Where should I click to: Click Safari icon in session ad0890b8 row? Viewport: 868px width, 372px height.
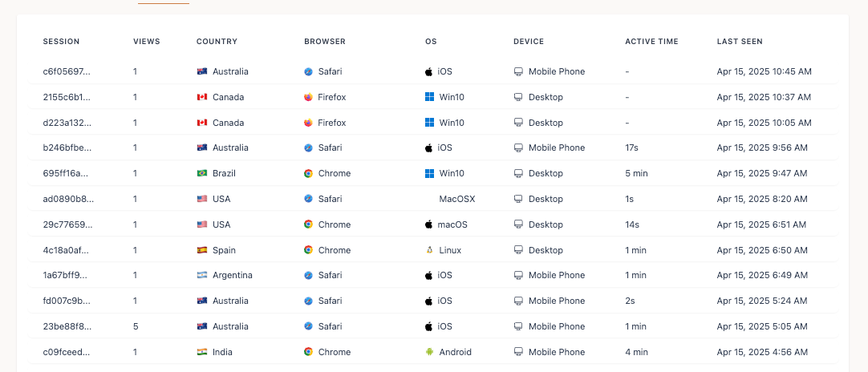pos(308,199)
